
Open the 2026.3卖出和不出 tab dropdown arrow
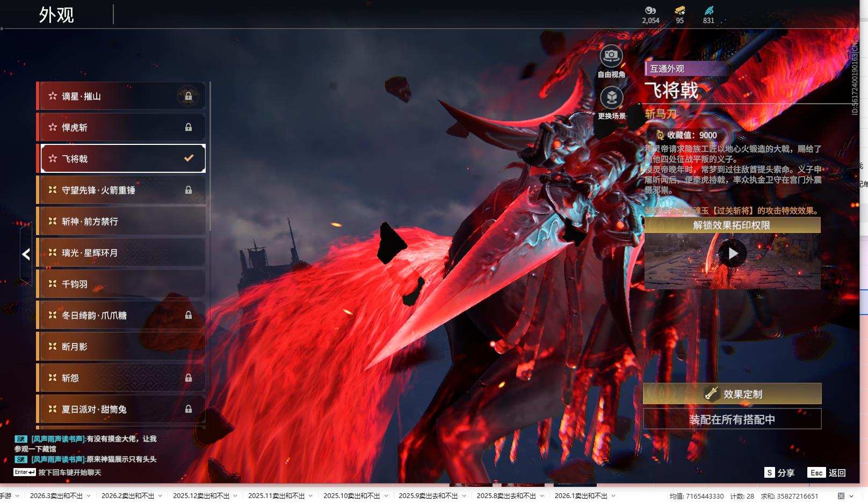click(89, 496)
